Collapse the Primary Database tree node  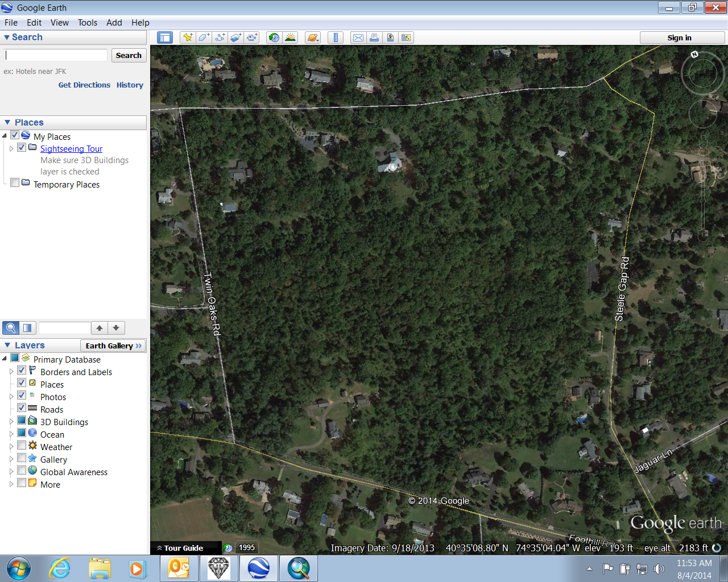click(5, 359)
